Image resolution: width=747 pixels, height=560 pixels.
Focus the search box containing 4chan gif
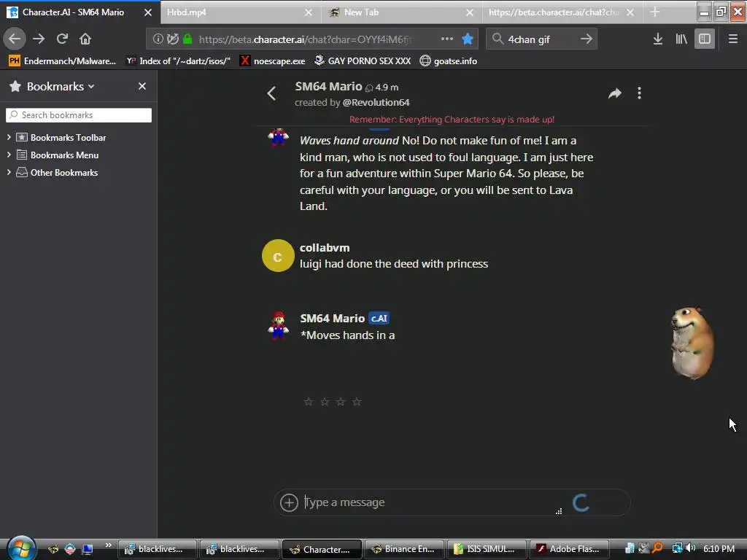[x=541, y=39]
